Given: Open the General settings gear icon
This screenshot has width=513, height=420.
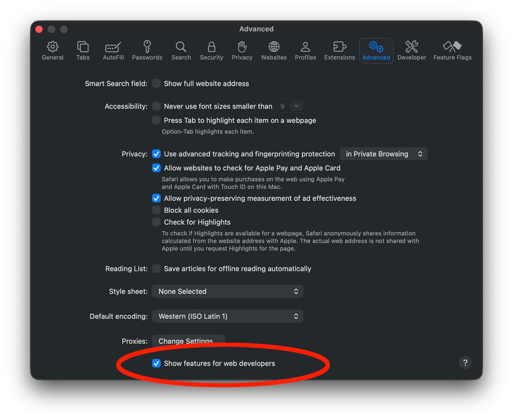Looking at the screenshot, I should click(53, 47).
